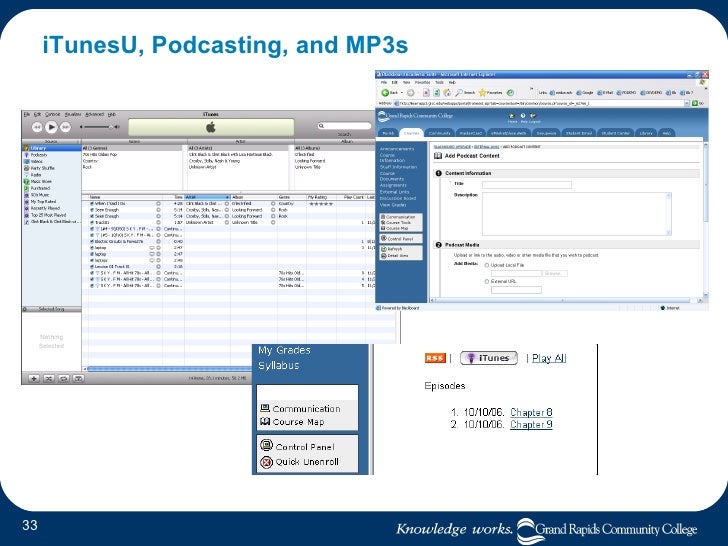Viewport: 728px width, 546px height.
Task: Open the iTunes Visualizer menu
Action: pos(73,114)
